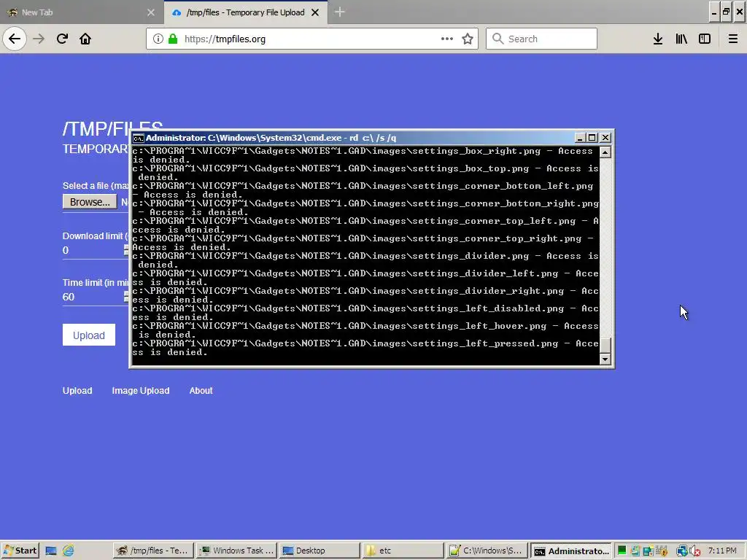Switch to Desktop taskbar button
The width and height of the screenshot is (747, 560).
click(x=320, y=551)
